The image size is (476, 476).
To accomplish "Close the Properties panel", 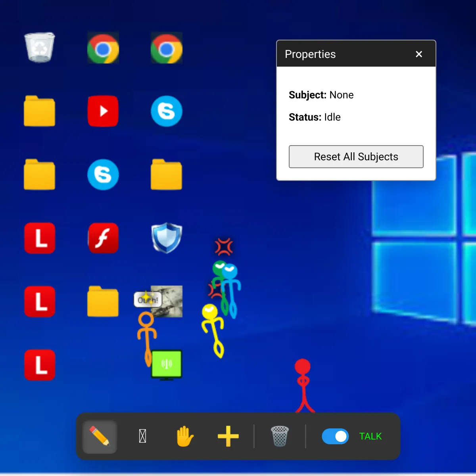I will [419, 54].
